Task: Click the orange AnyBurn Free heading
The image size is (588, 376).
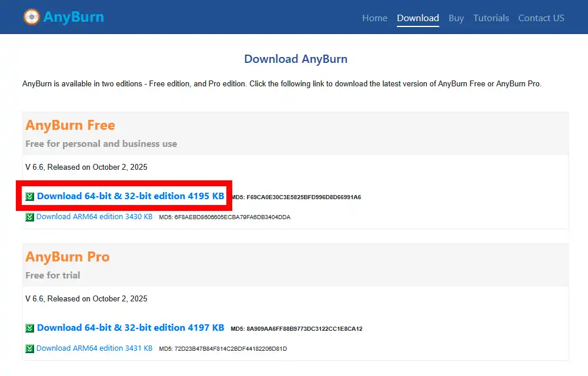Action: coord(70,125)
